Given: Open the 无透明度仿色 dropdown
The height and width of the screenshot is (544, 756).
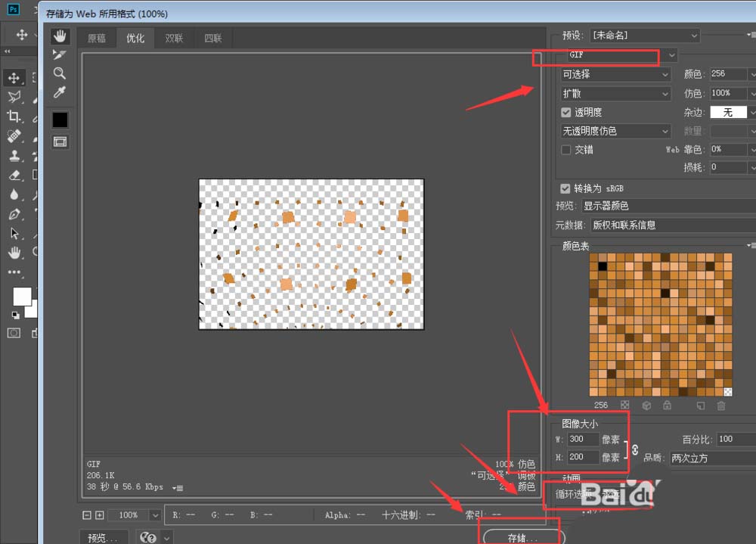Looking at the screenshot, I should pos(615,131).
